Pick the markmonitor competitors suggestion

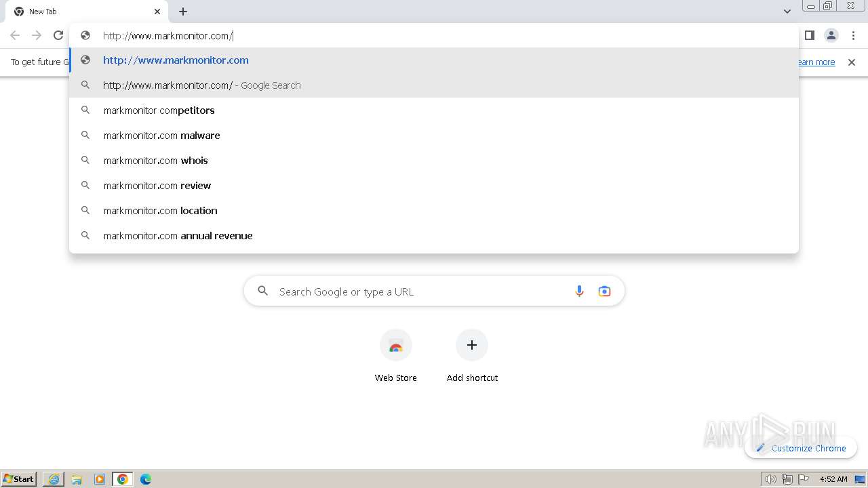[x=434, y=110]
